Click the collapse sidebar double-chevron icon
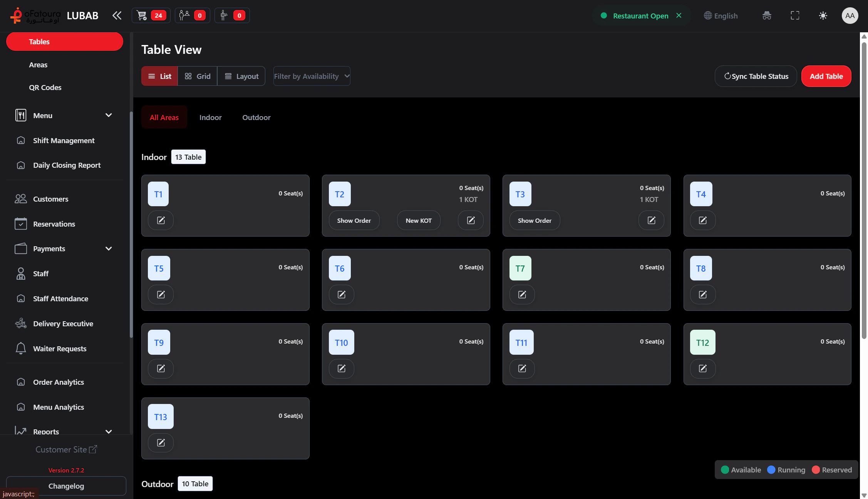Viewport: 868px width, 499px height. 117,15
